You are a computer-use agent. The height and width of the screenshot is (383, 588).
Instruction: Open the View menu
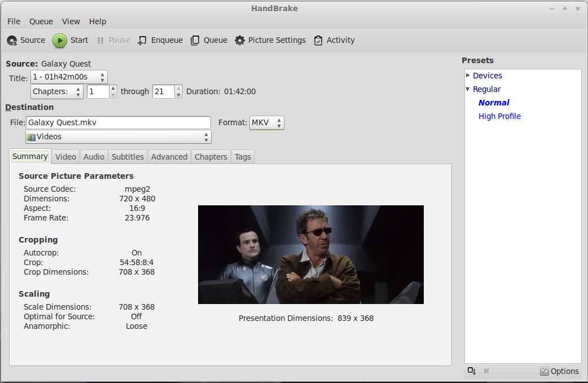coord(71,21)
